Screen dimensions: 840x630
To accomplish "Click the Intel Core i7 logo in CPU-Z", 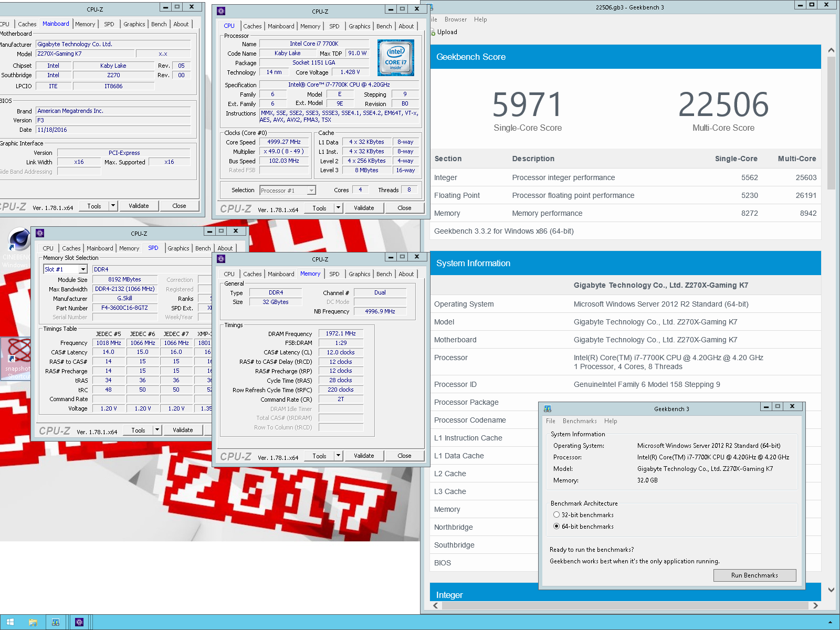I will tap(396, 58).
